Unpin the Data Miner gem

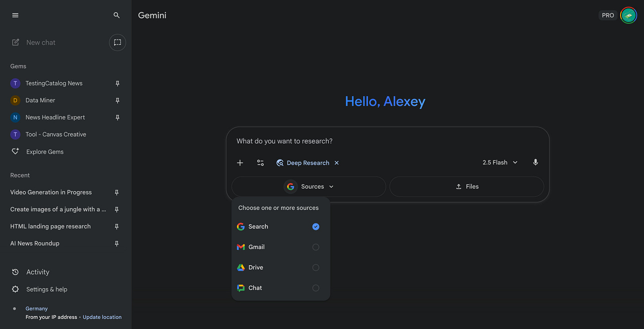tap(117, 100)
